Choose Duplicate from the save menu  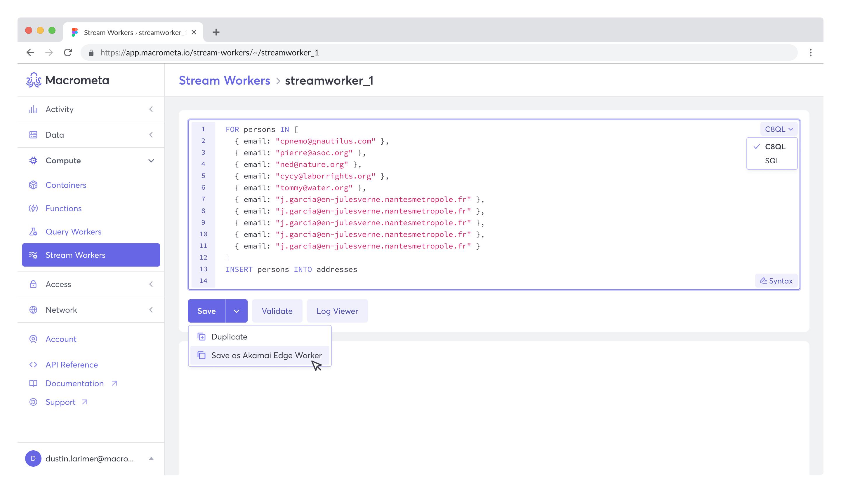pos(229,337)
